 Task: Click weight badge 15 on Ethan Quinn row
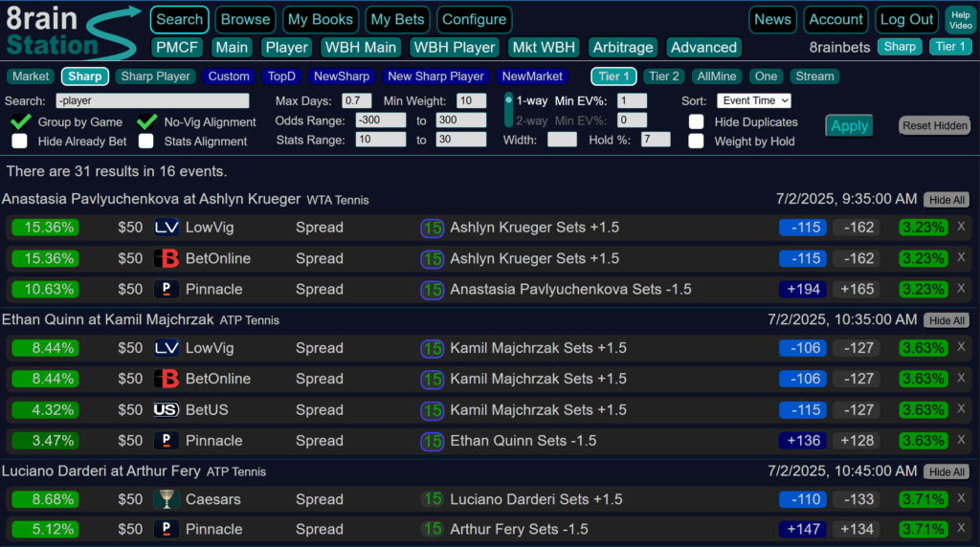[432, 441]
